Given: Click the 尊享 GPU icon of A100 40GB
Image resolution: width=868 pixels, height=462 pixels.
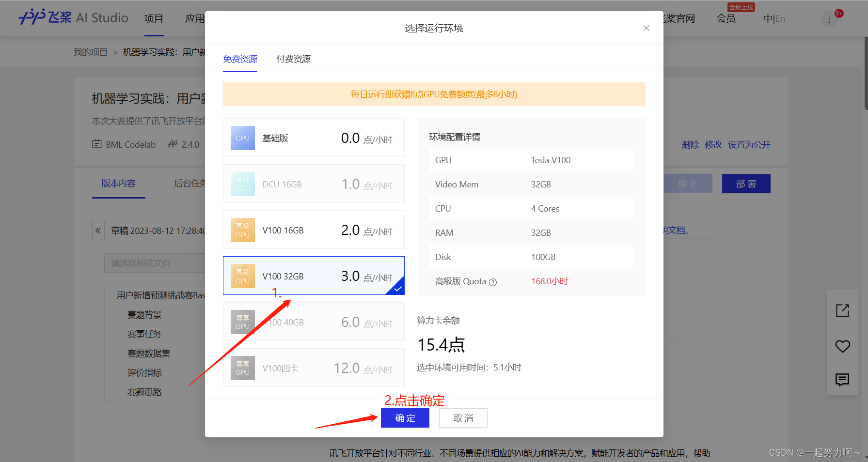Looking at the screenshot, I should coord(243,322).
